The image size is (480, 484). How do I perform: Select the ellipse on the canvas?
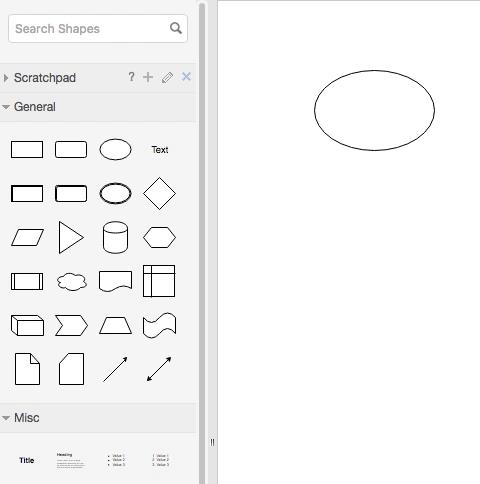[x=374, y=110]
